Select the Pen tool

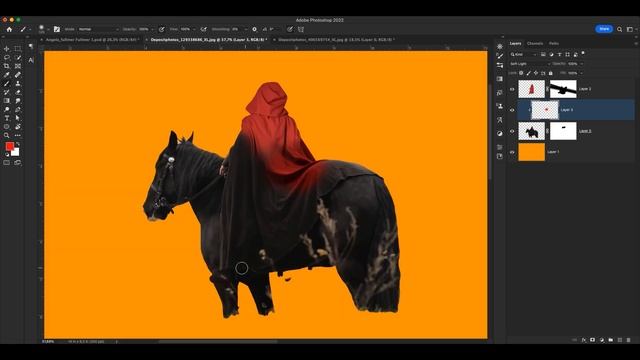point(18,109)
